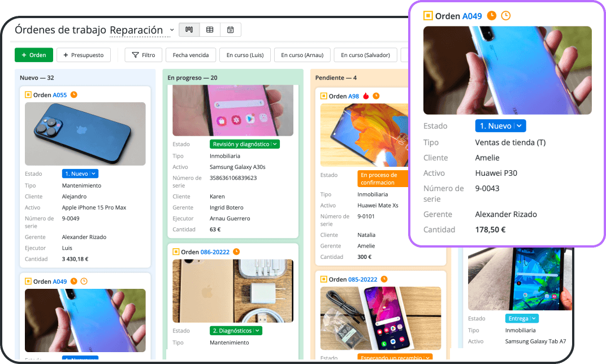Open order link A049 in Nuevo column
This screenshot has width=606, height=364.
(x=60, y=281)
